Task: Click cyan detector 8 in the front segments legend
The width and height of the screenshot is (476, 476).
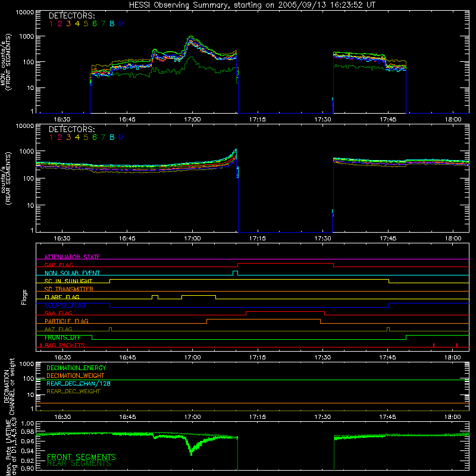Action: point(112,24)
